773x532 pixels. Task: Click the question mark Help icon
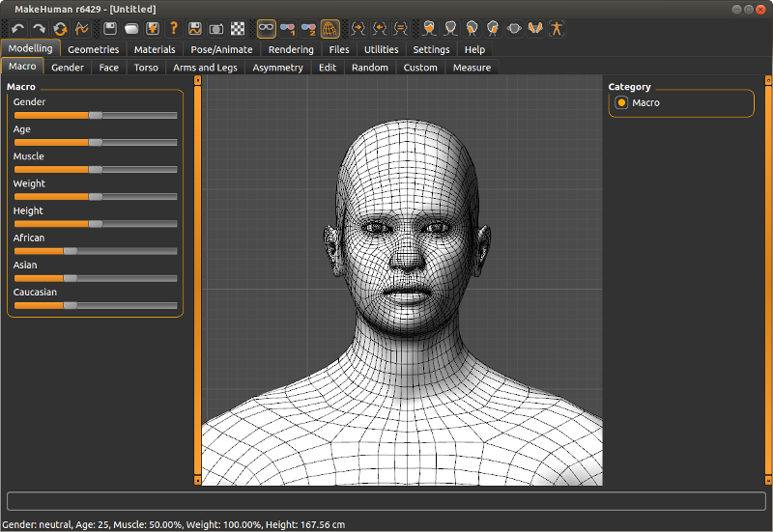[x=174, y=28]
